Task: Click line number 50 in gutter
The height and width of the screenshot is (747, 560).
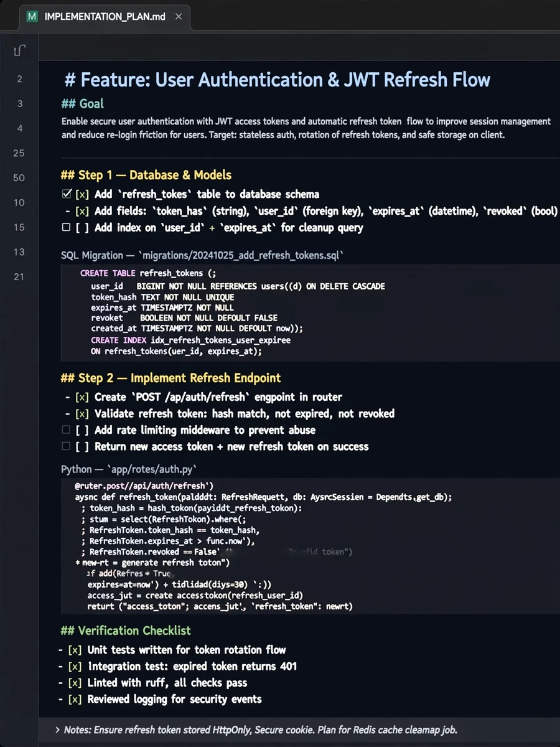Action: click(x=19, y=178)
